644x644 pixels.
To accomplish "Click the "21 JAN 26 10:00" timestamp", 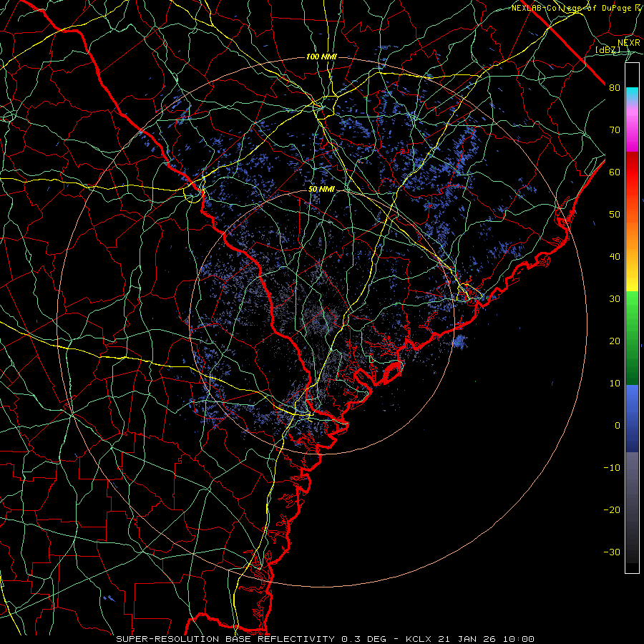I will click(487, 639).
